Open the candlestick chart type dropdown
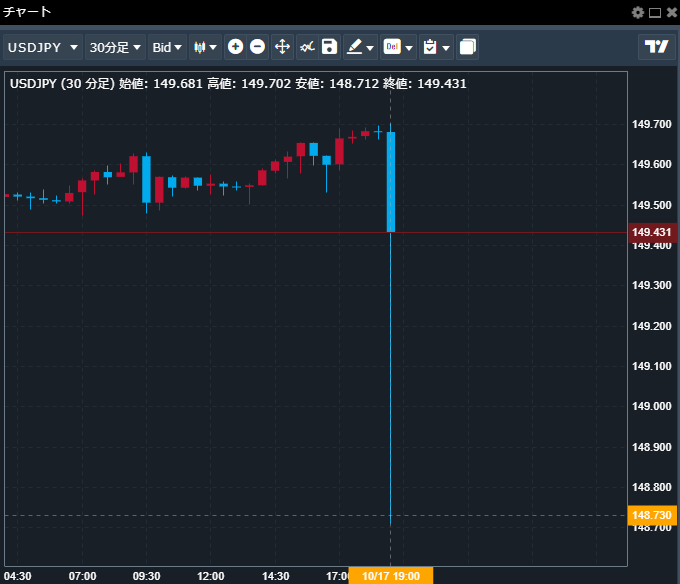This screenshot has height=584, width=680. coord(205,47)
